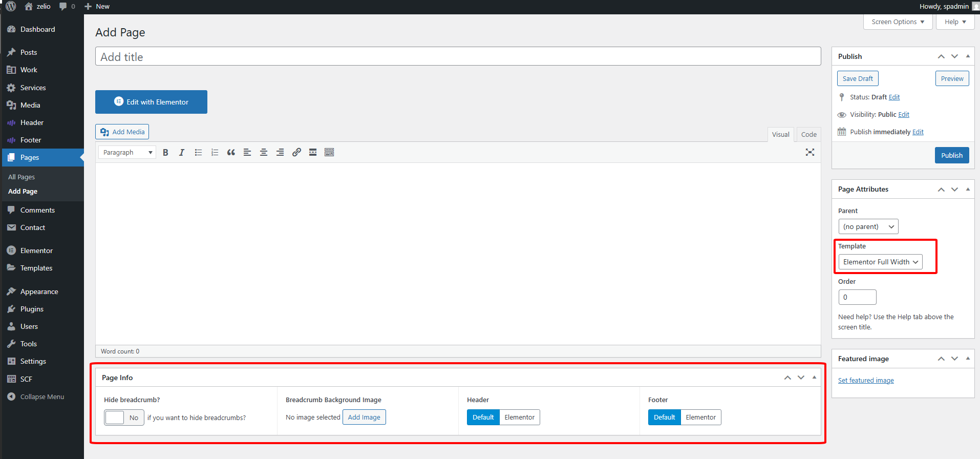The height and width of the screenshot is (459, 980).
Task: Save the page as draft
Action: [858, 78]
